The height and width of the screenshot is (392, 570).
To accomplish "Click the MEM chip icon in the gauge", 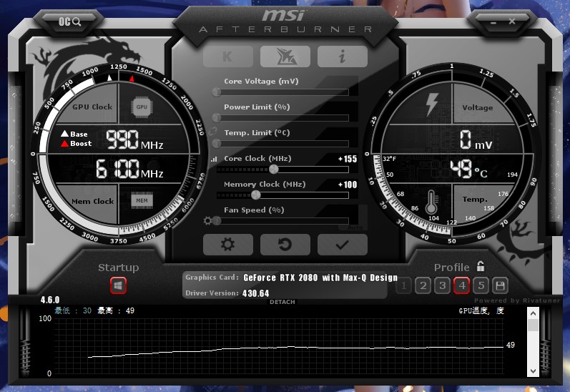I will pyautogui.click(x=142, y=200).
